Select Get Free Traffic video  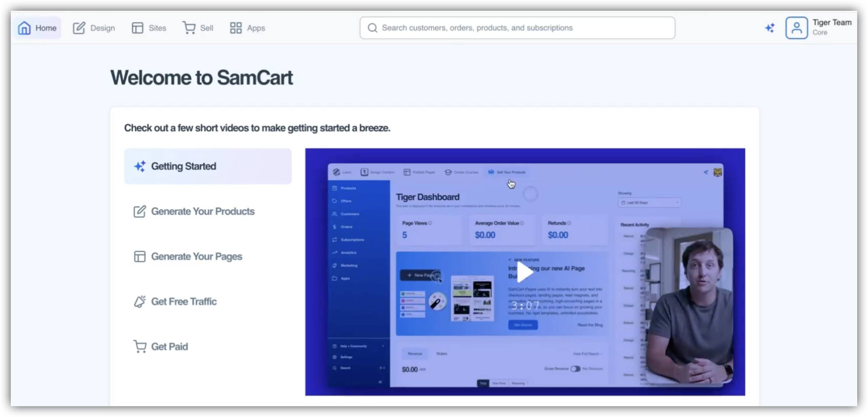pyautogui.click(x=184, y=302)
